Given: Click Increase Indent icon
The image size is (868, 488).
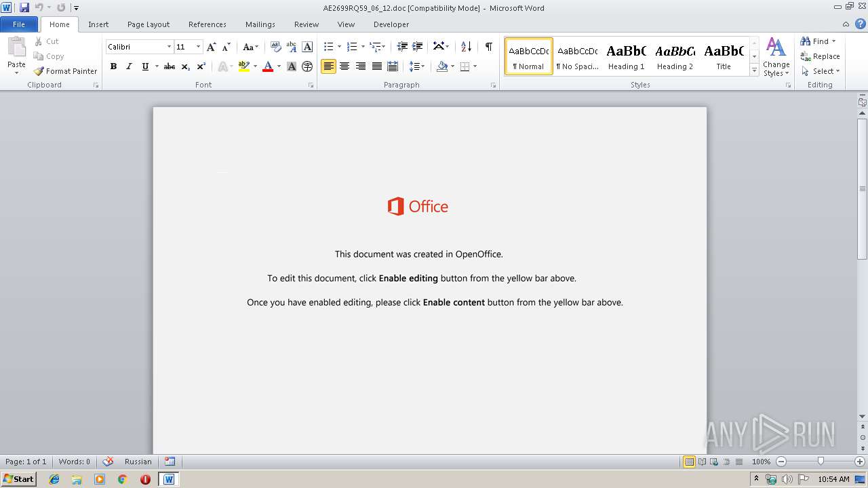Looking at the screenshot, I should coord(418,47).
